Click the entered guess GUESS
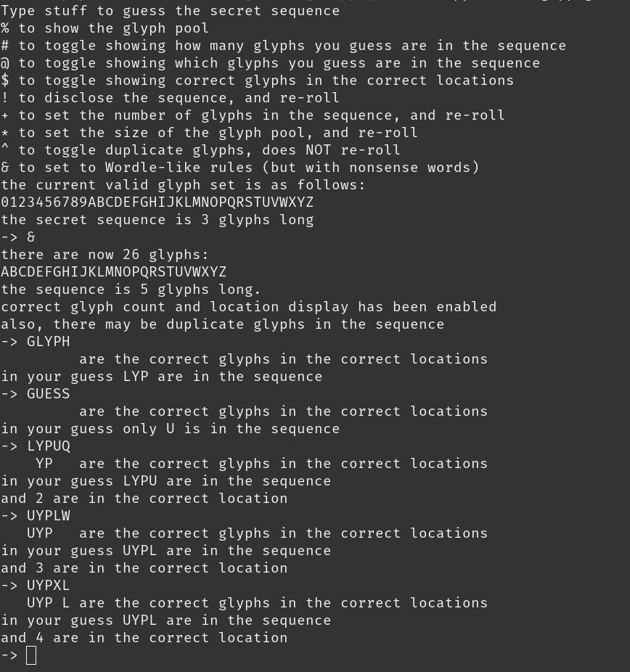The image size is (630, 672). [49, 394]
